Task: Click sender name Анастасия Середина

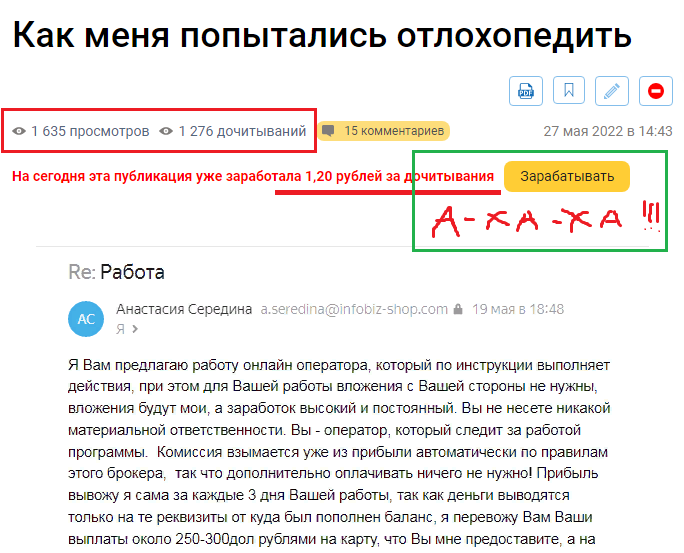Action: (x=184, y=309)
